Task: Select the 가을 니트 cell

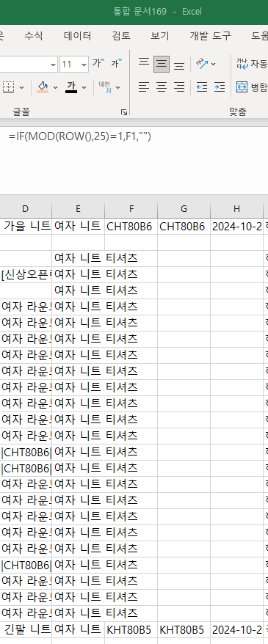Action: coord(26,227)
